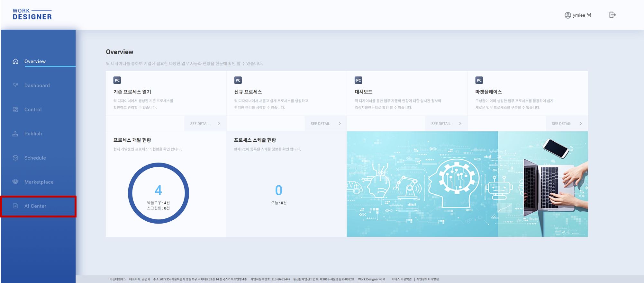Click the Publish upload icon
Image resolution: width=644 pixels, height=283 pixels.
tap(15, 134)
